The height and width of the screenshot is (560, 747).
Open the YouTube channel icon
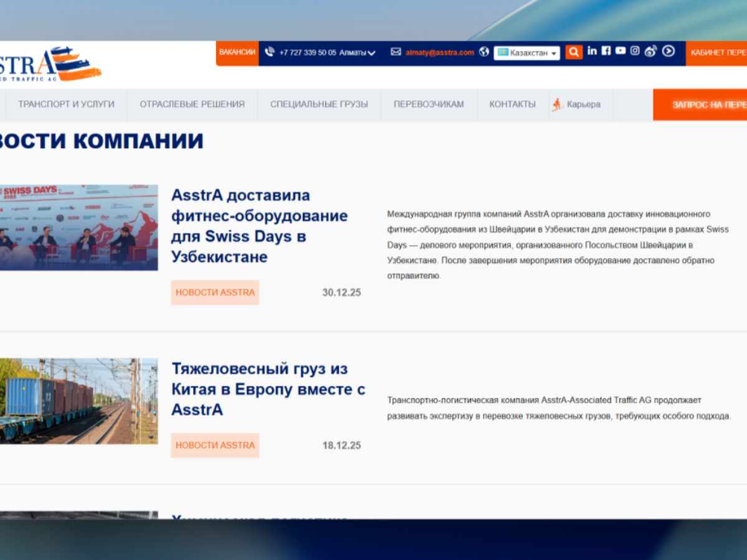point(621,51)
